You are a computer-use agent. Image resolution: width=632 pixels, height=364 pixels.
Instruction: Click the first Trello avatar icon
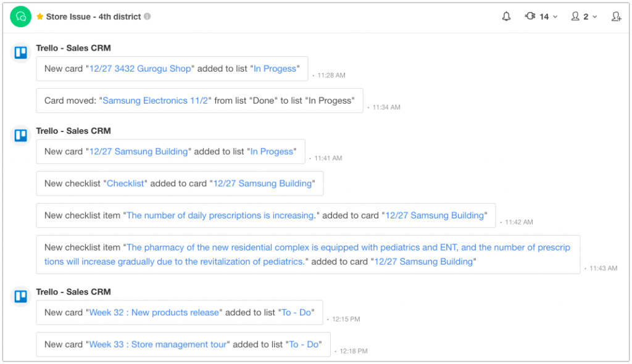20,52
